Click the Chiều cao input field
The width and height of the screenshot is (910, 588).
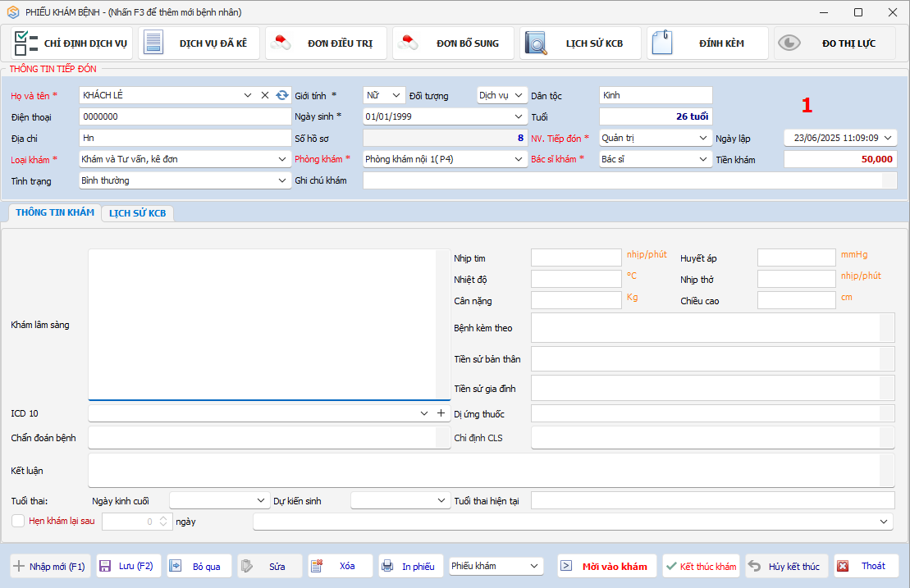coord(796,300)
